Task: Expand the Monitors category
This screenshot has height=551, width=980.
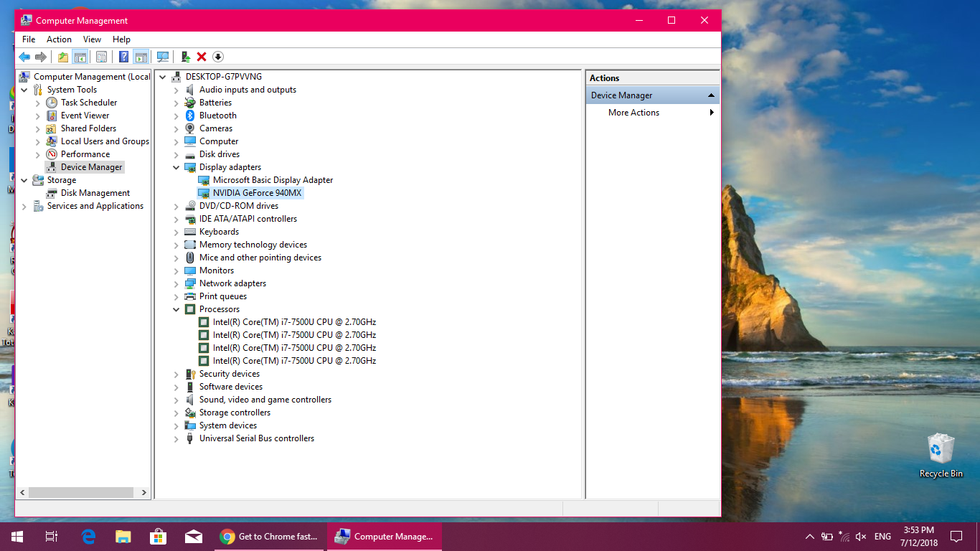Action: click(176, 270)
